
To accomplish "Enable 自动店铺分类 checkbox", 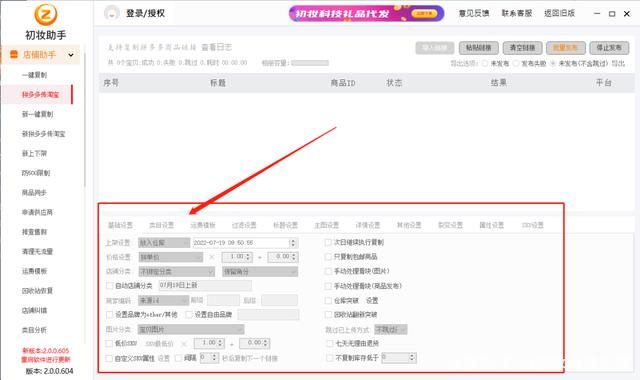I will coord(109,286).
